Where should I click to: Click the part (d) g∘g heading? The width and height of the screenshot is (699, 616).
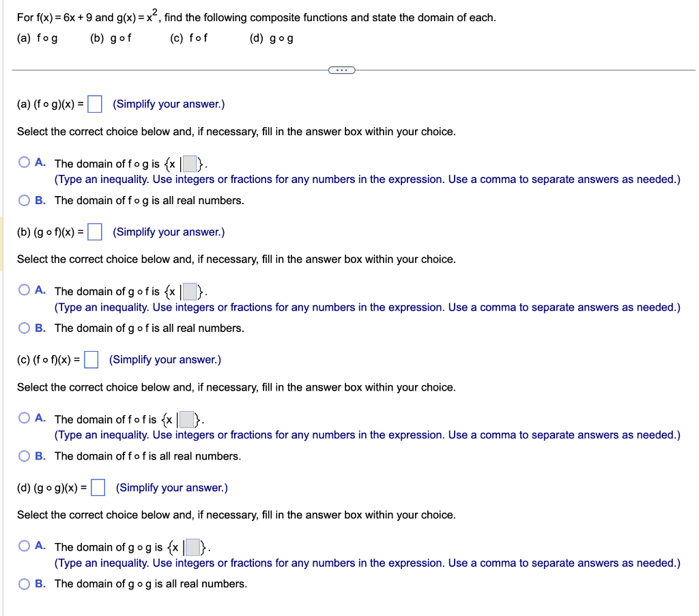[x=271, y=38]
